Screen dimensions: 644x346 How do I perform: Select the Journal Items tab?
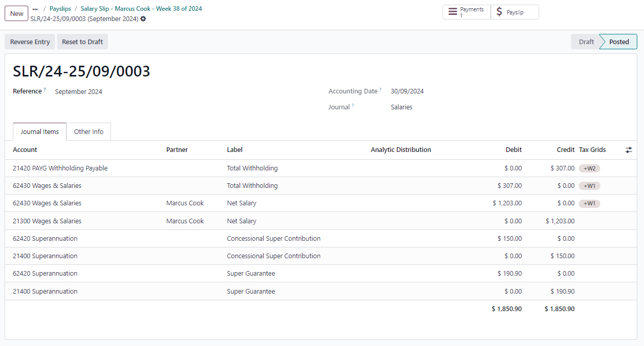tap(40, 132)
